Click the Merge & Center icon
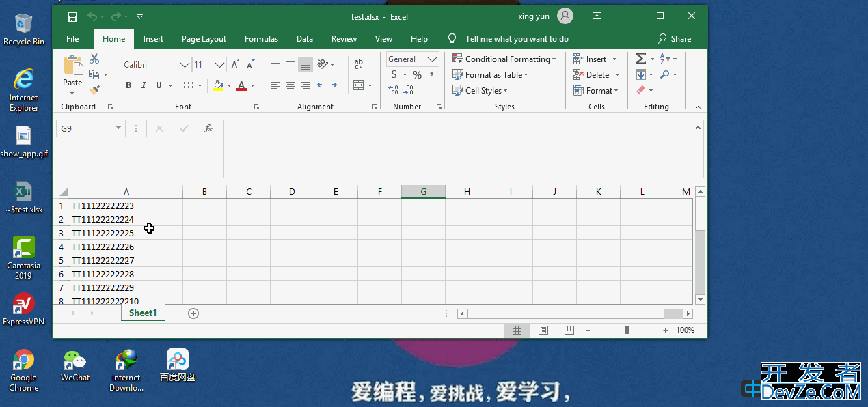The image size is (868, 407). (359, 85)
